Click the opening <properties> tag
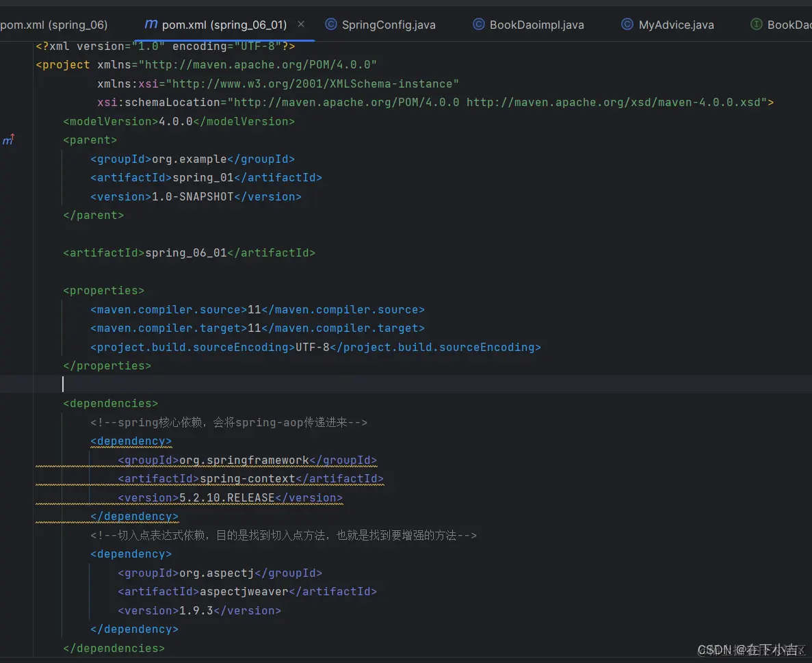Image resolution: width=812 pixels, height=663 pixels. click(x=103, y=291)
